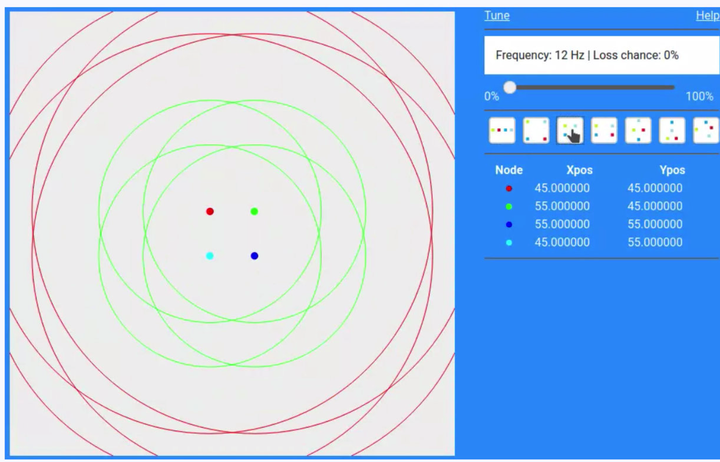The width and height of the screenshot is (720, 462).
Task: Click the Xpos column header
Action: pyautogui.click(x=579, y=170)
